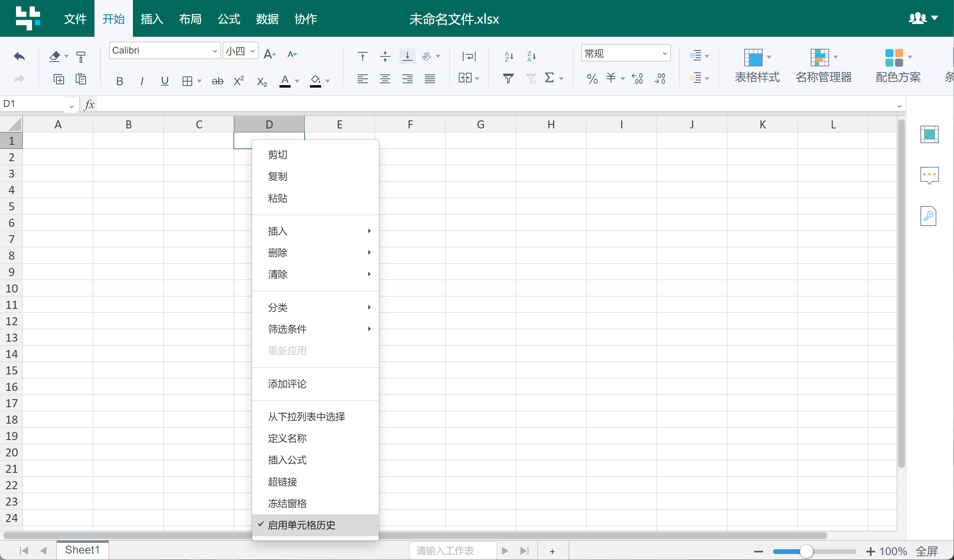Decrease font size with A-down icon
Screen dimensions: 954x560
(x=292, y=54)
